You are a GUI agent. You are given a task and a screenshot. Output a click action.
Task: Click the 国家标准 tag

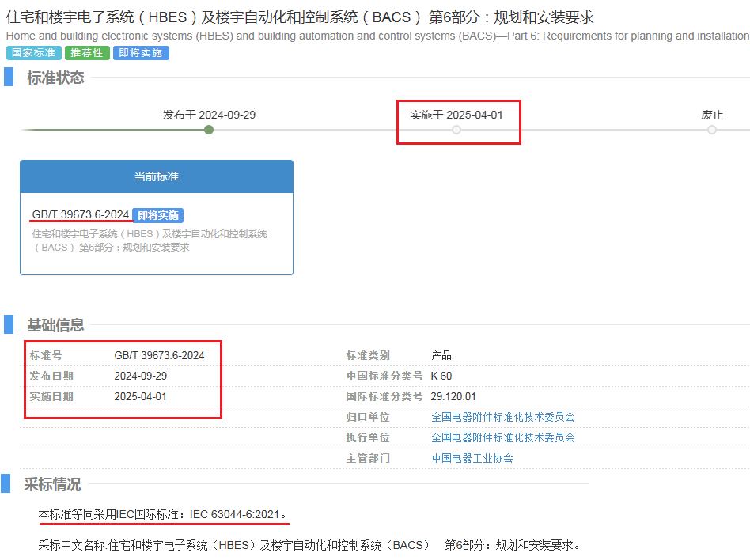[x=34, y=53]
